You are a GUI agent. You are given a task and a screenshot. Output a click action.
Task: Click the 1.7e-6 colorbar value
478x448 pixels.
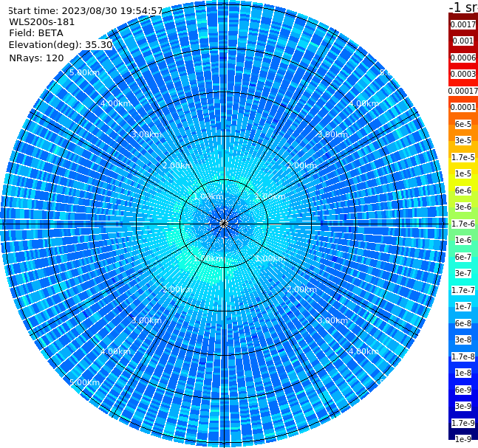(463, 224)
